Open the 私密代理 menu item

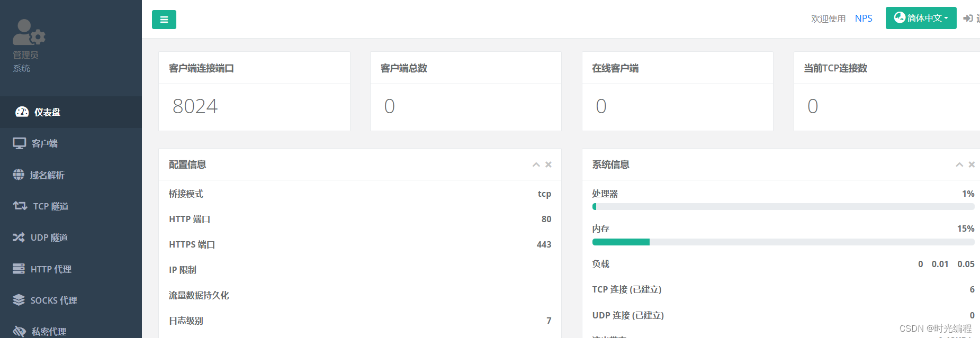pyautogui.click(x=48, y=331)
